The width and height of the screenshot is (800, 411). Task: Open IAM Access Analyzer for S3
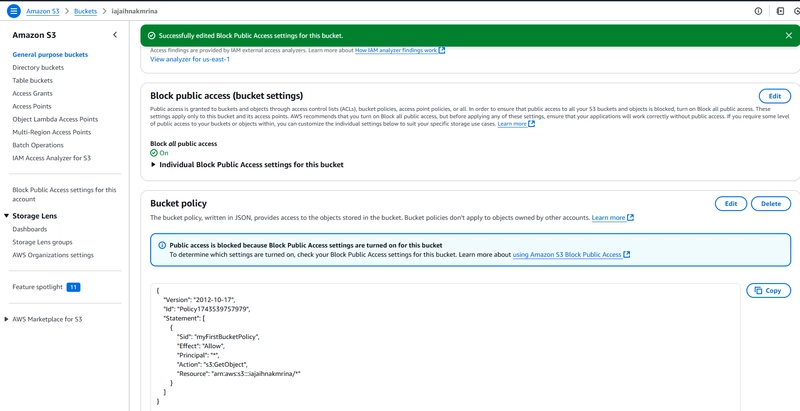pos(52,158)
